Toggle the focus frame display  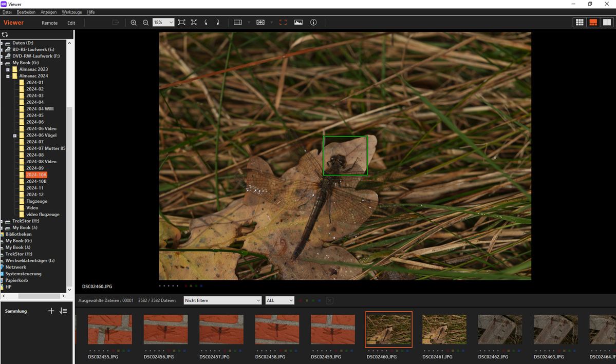[x=283, y=23]
